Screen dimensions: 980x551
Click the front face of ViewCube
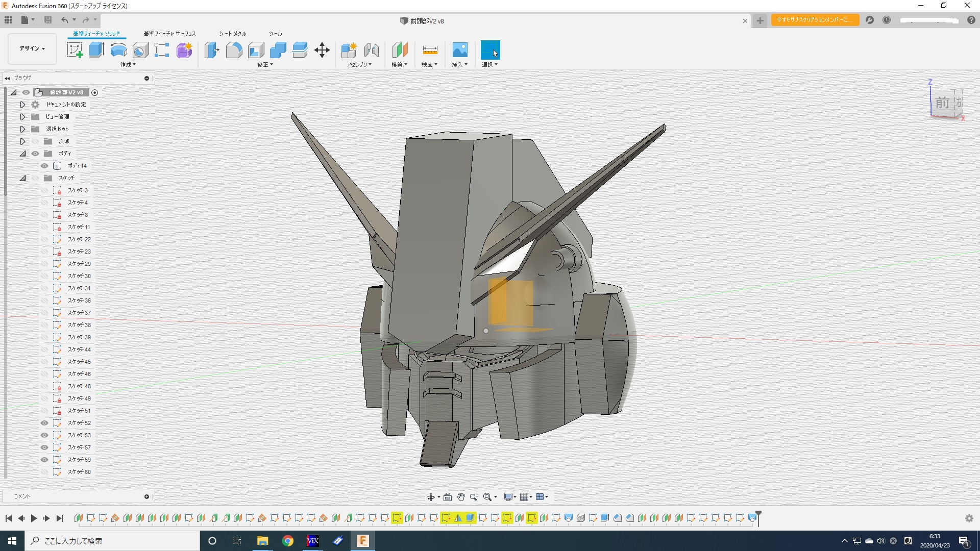[942, 103]
